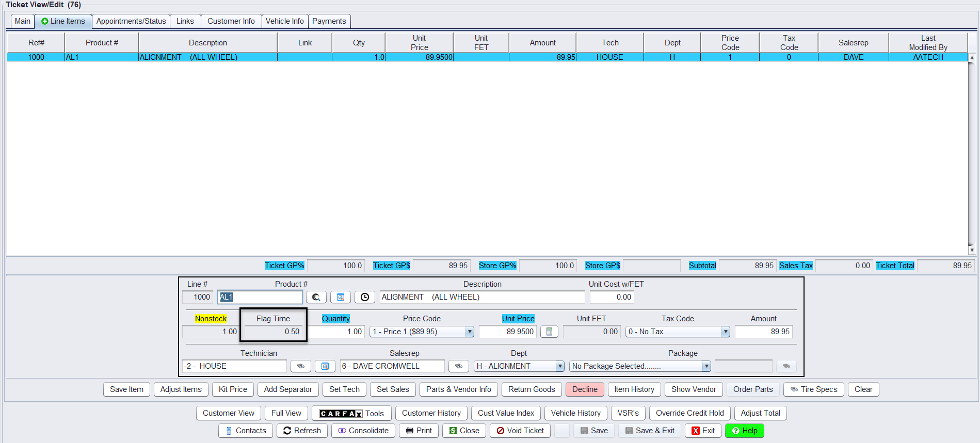Image resolution: width=980 pixels, height=443 pixels.
Task: Switch to the Vehicle Info tab
Action: coord(284,21)
